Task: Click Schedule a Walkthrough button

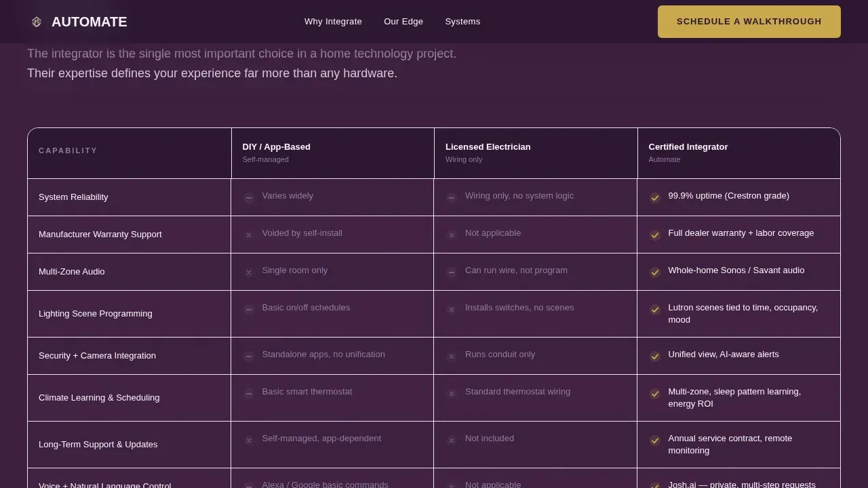Action: tap(749, 22)
